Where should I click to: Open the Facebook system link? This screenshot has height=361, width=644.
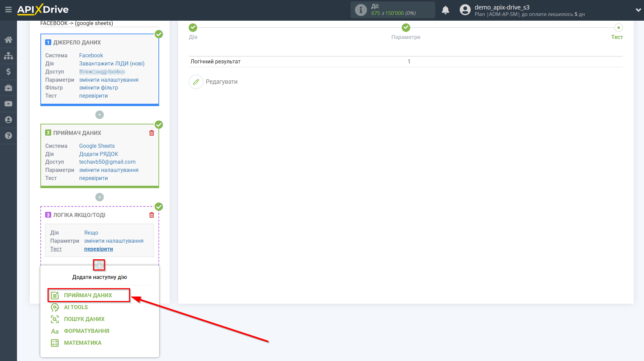91,55
